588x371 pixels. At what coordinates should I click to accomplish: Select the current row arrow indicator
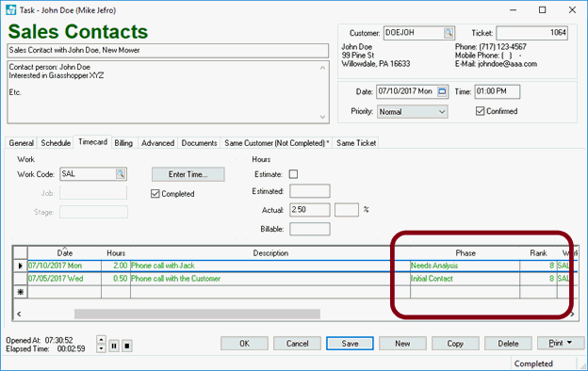20,266
